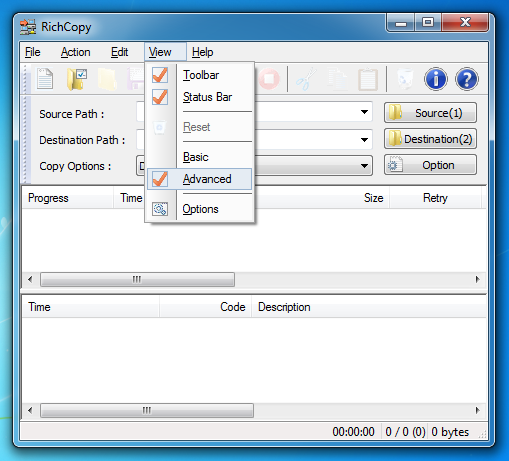509x461 pixels.
Task: Click the Source Path label
Action: click(x=72, y=114)
